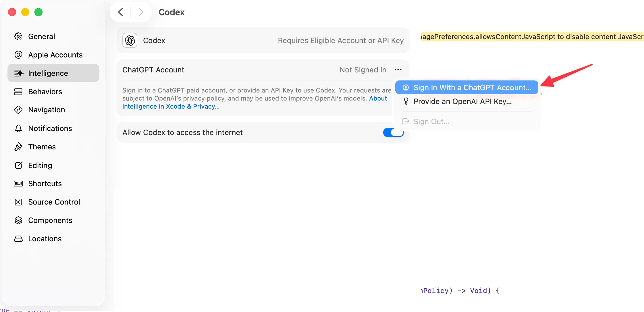Click the General gear icon in sidebar
This screenshot has width=644, height=312.
(18, 36)
